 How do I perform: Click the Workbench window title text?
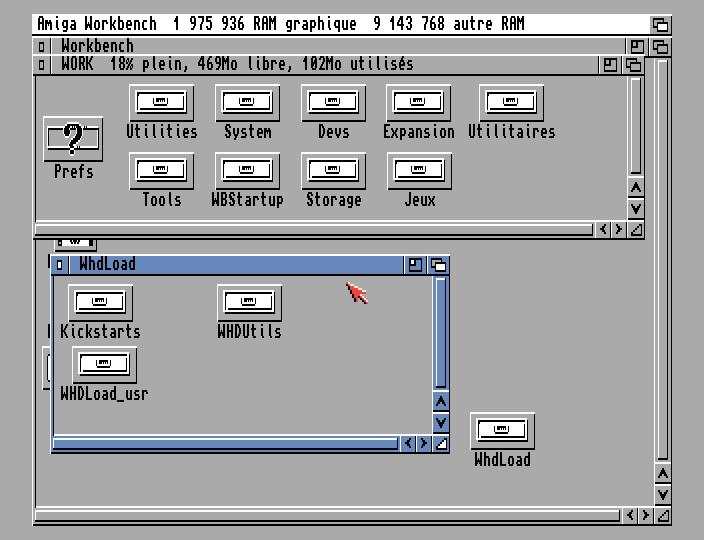click(x=97, y=46)
